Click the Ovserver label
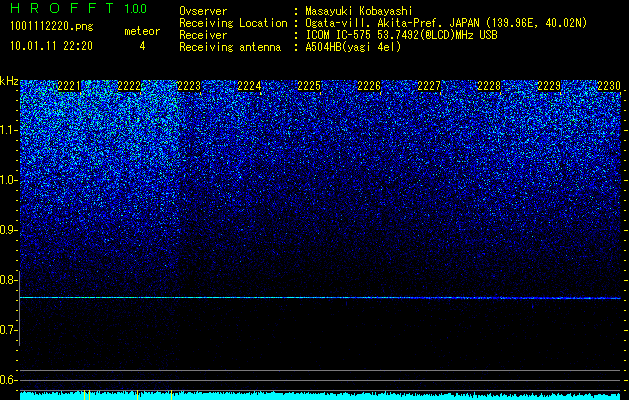Image resolution: width=629 pixels, height=400 pixels. [203, 11]
